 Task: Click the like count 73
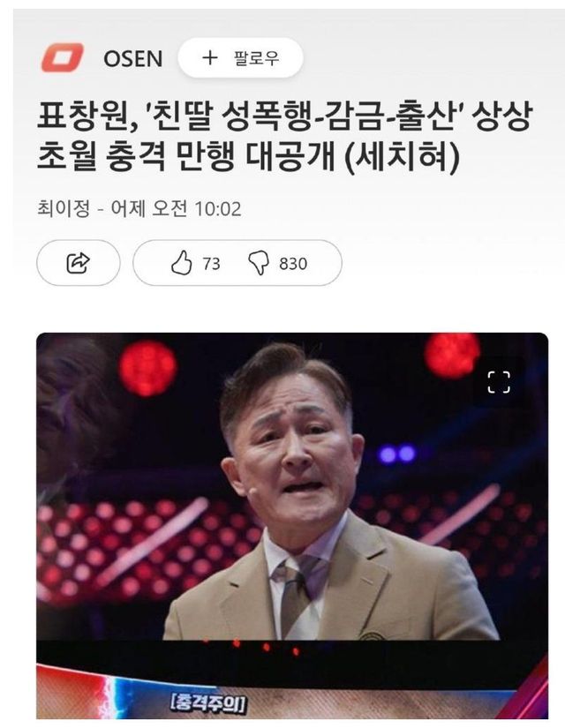(x=211, y=264)
